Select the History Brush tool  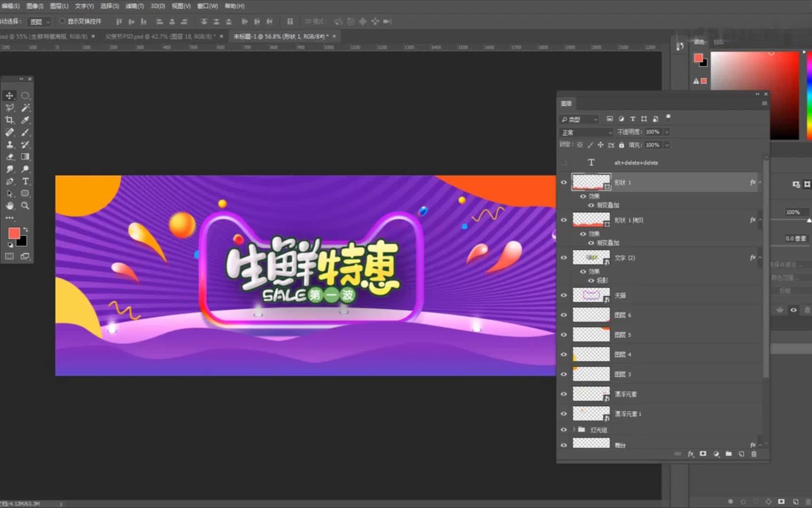pyautogui.click(x=25, y=144)
